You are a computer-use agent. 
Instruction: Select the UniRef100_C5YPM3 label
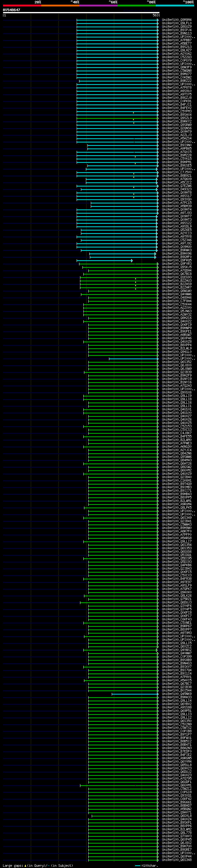[177, 111]
